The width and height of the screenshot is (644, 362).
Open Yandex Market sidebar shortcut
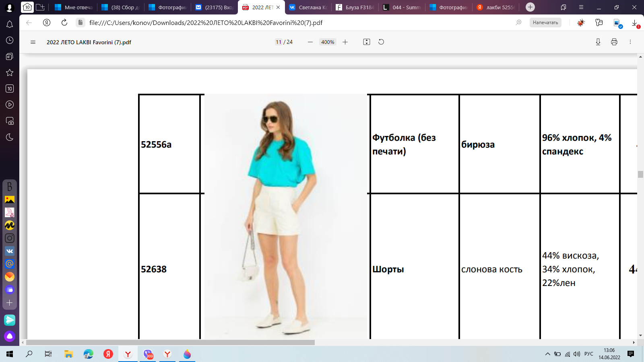pyautogui.click(x=10, y=225)
